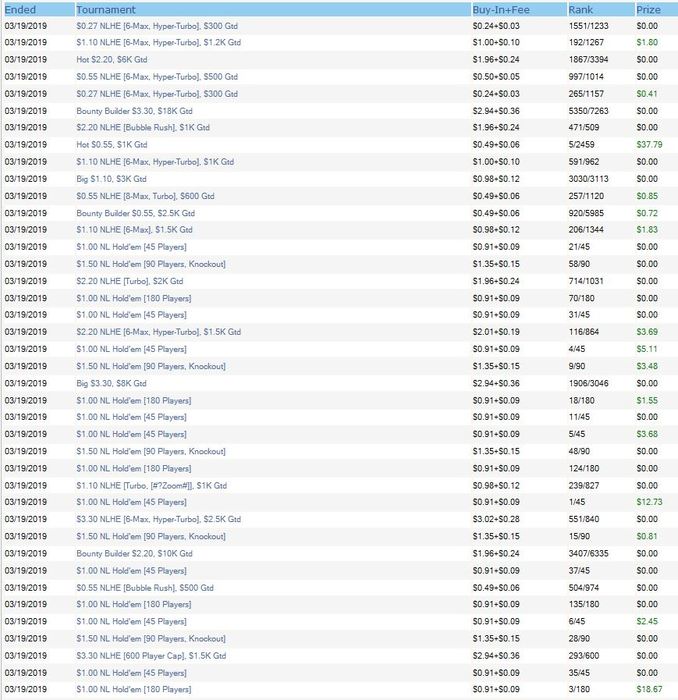The image size is (678, 700).
Task: Click the rank 1551/1233 cell
Action: (588, 26)
